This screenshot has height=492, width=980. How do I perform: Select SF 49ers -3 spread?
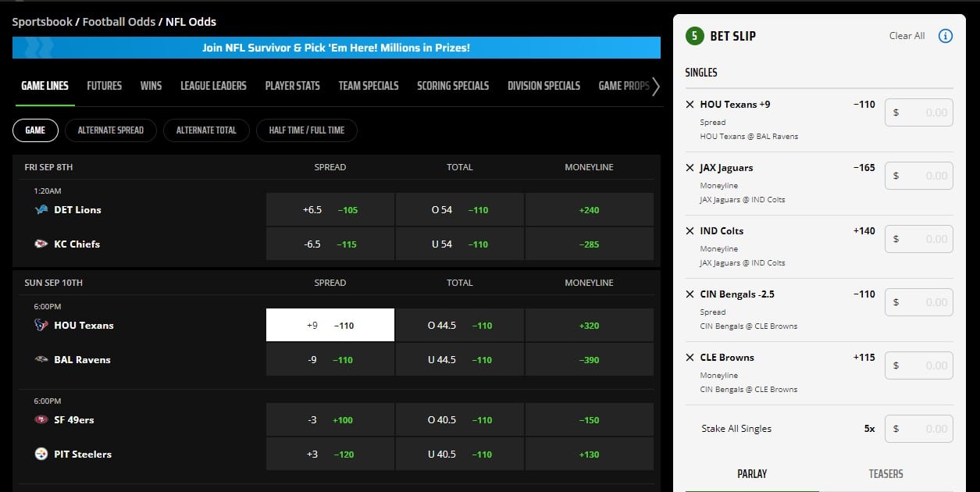330,419
